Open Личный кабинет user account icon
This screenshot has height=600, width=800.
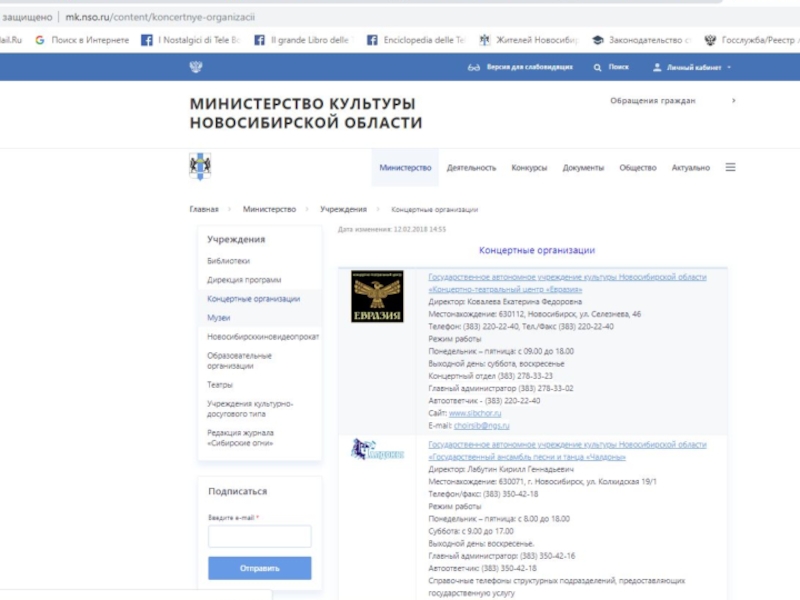[x=657, y=67]
